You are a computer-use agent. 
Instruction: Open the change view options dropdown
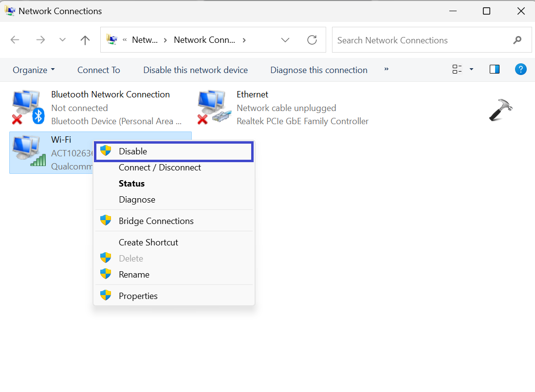(471, 70)
